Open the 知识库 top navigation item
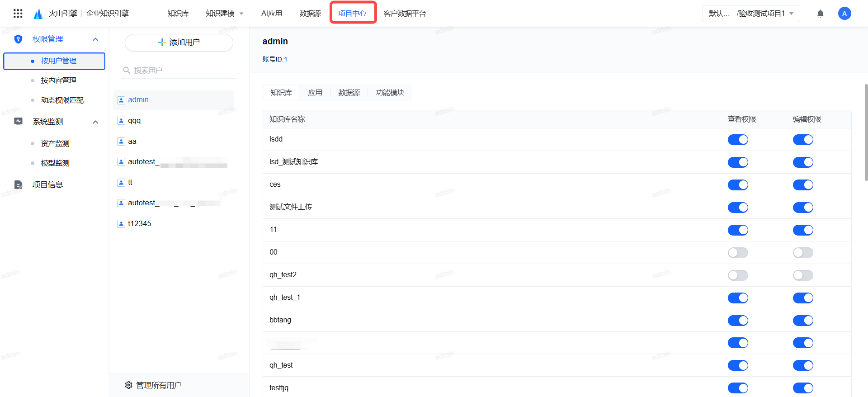 [x=178, y=14]
